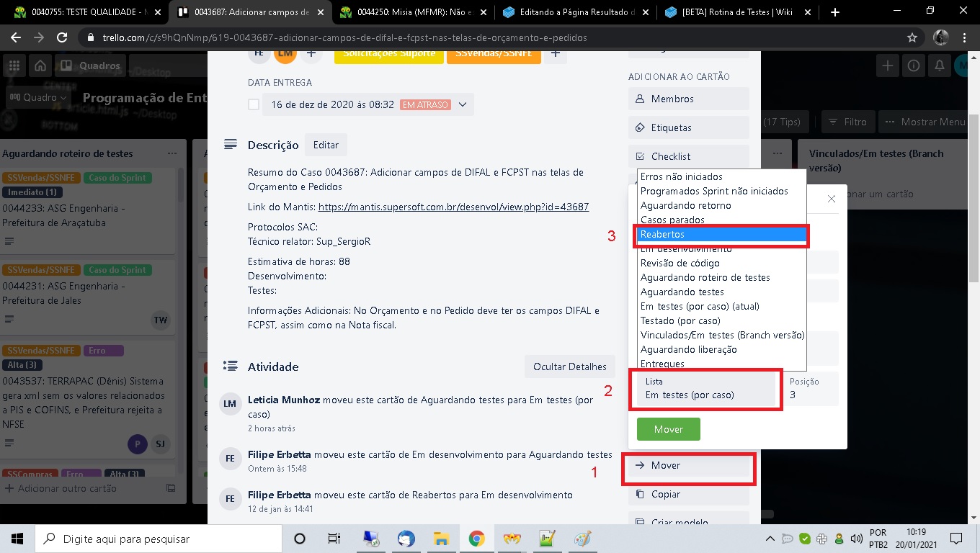Click the orange SSVendas/SSNFE label

point(494,53)
